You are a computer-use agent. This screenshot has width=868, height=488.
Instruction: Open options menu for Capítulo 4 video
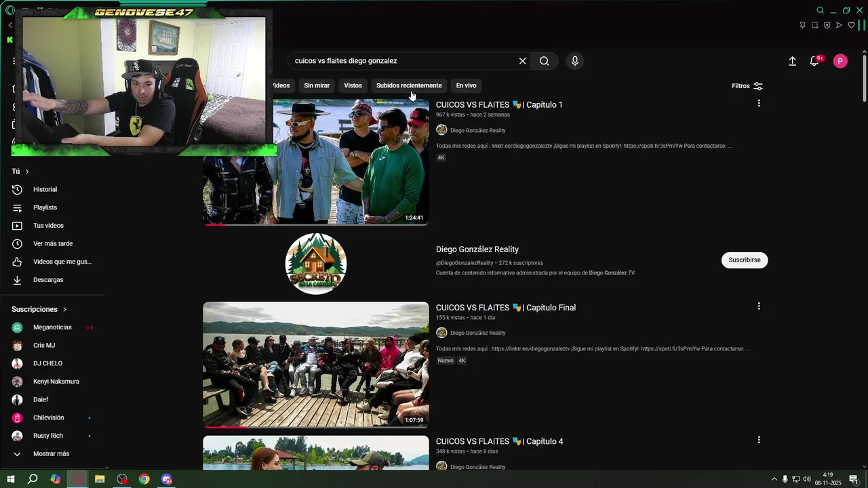point(759,440)
